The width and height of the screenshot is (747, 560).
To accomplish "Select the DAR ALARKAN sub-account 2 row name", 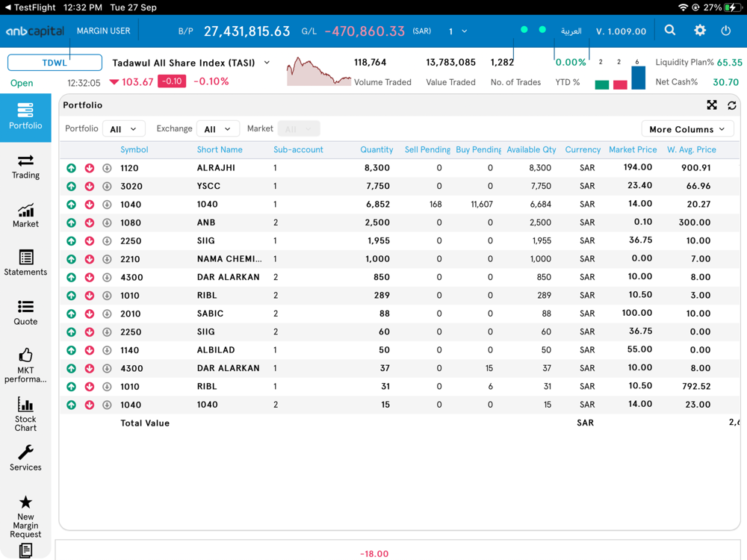I will tap(228, 277).
